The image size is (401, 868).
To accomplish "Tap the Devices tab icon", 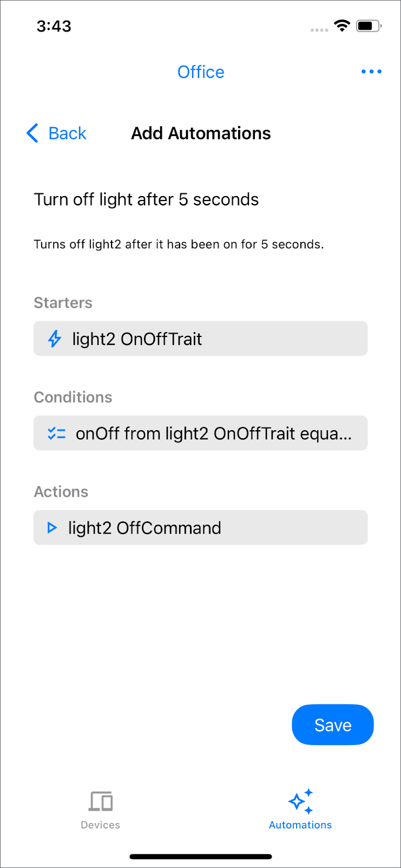I will pyautogui.click(x=101, y=801).
